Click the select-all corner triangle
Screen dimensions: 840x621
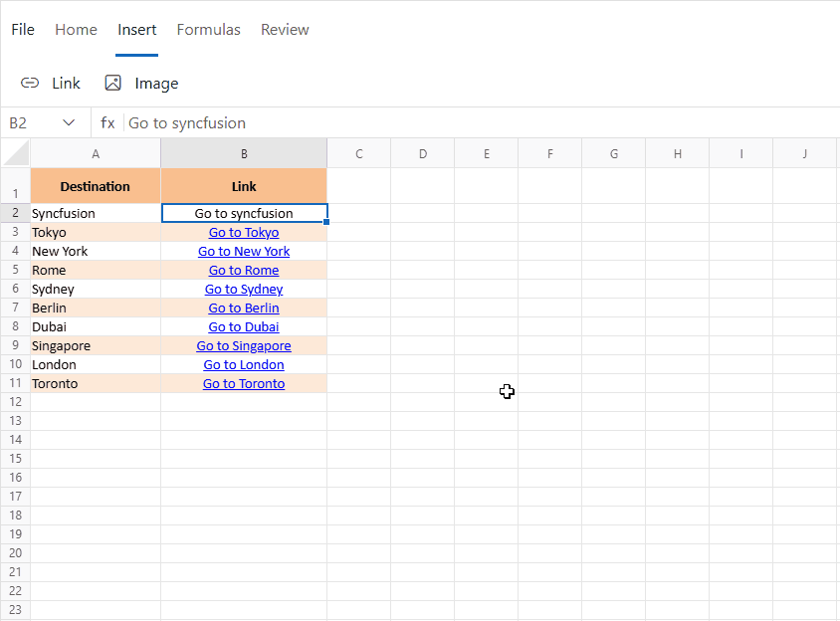click(16, 153)
